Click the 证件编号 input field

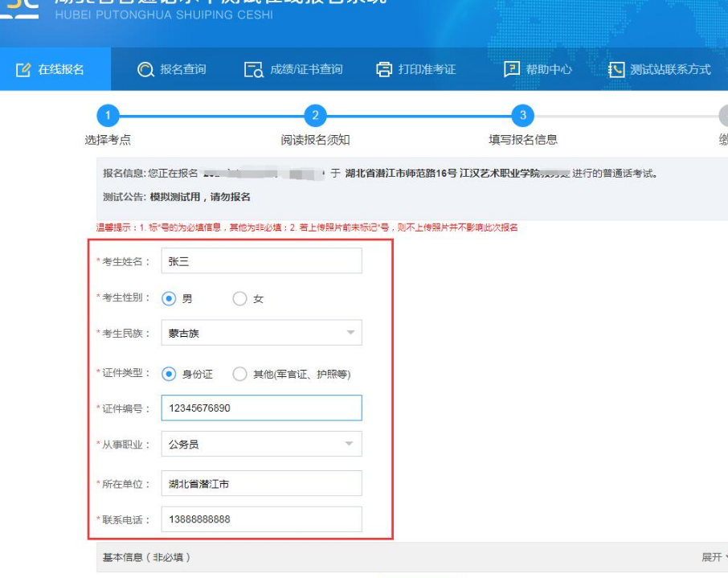point(261,408)
